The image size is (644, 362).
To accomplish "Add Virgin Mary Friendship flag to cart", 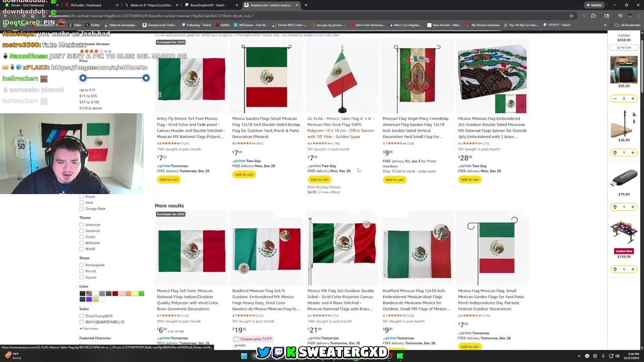I will click(x=394, y=179).
